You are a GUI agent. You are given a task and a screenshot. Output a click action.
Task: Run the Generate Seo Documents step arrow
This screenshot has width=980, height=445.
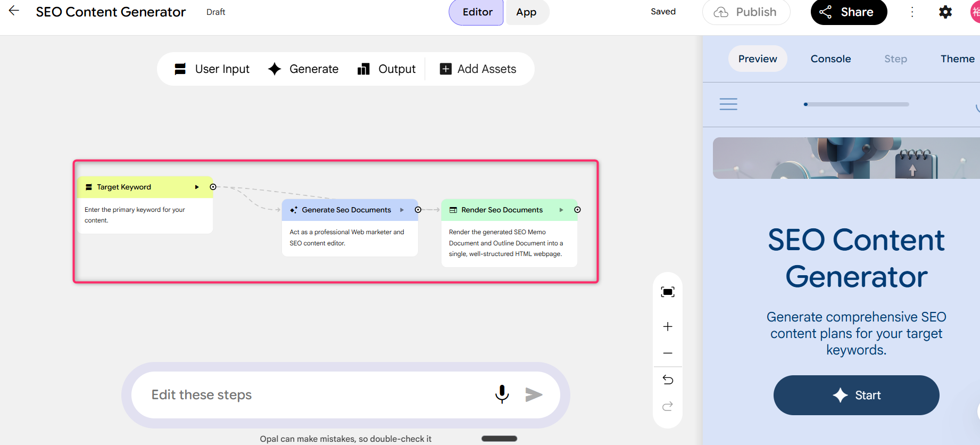pyautogui.click(x=402, y=210)
